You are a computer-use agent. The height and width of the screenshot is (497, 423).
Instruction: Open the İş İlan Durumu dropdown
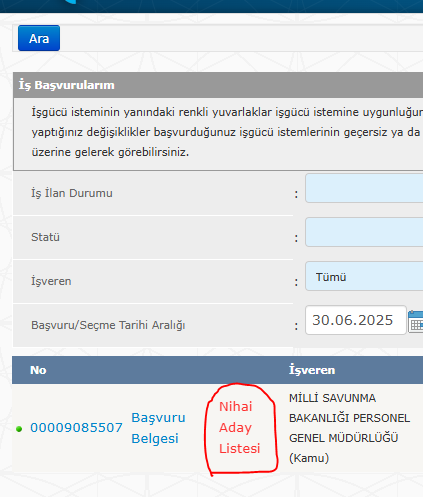point(364,188)
